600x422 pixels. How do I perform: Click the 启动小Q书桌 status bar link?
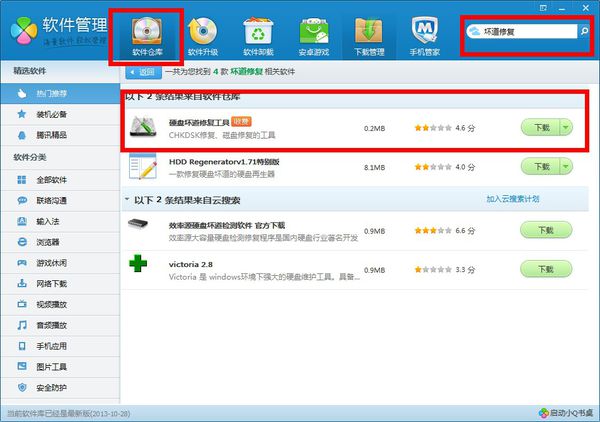(x=566, y=413)
